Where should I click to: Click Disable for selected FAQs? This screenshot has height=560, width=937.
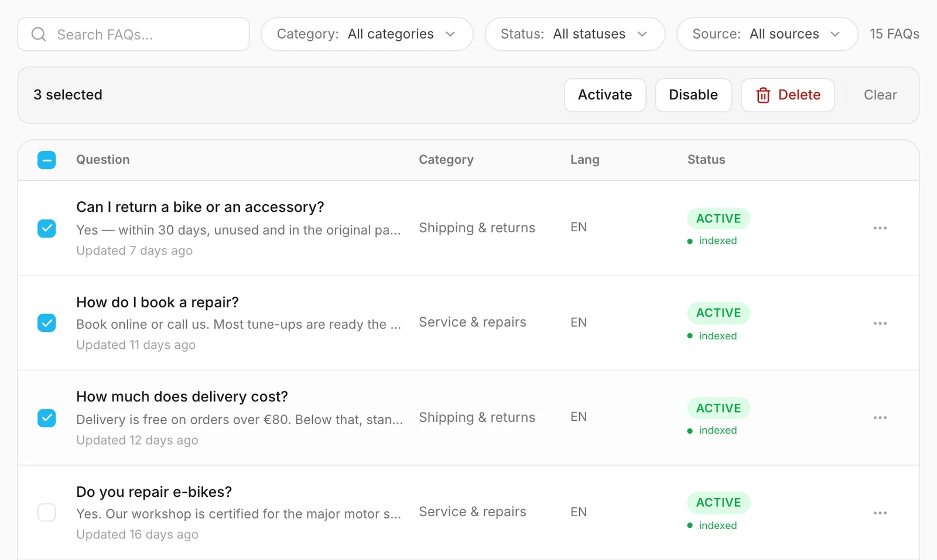(693, 95)
